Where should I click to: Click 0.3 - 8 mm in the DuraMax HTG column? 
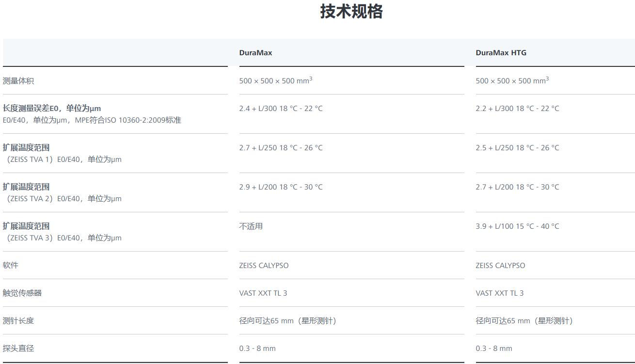coord(493,348)
